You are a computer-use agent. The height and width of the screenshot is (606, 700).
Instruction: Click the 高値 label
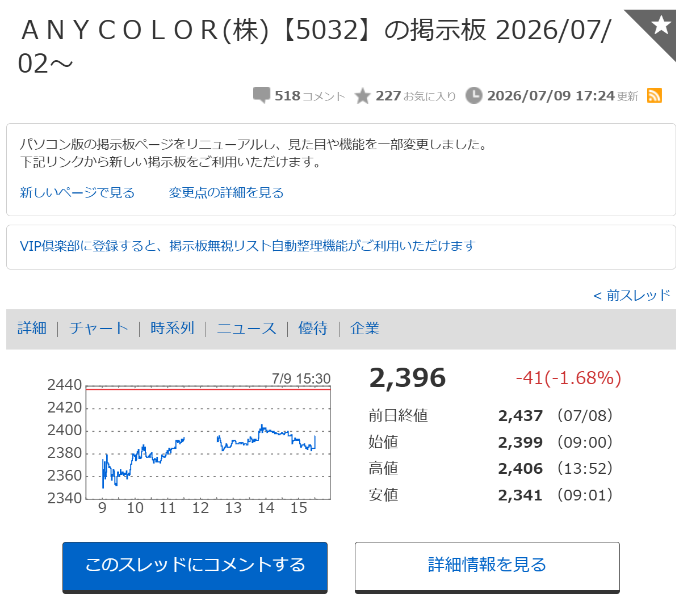click(383, 469)
